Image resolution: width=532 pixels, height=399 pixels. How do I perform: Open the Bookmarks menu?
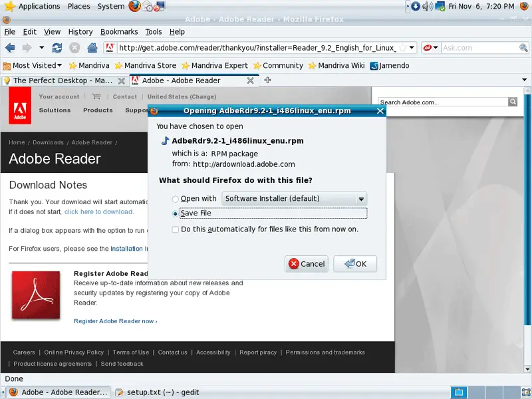pyautogui.click(x=119, y=31)
